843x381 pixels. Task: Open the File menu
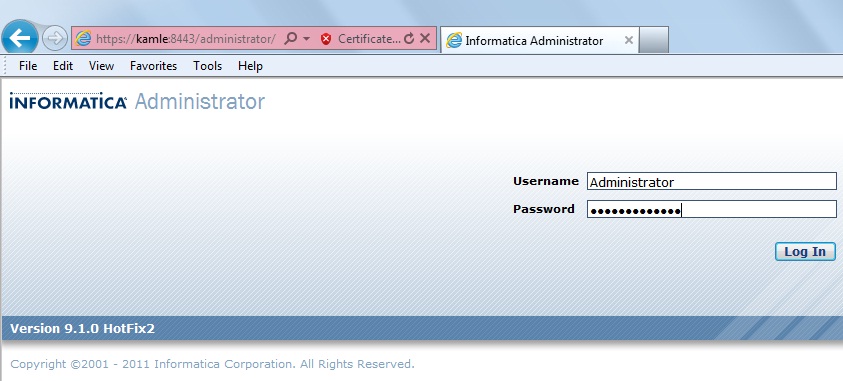(28, 66)
